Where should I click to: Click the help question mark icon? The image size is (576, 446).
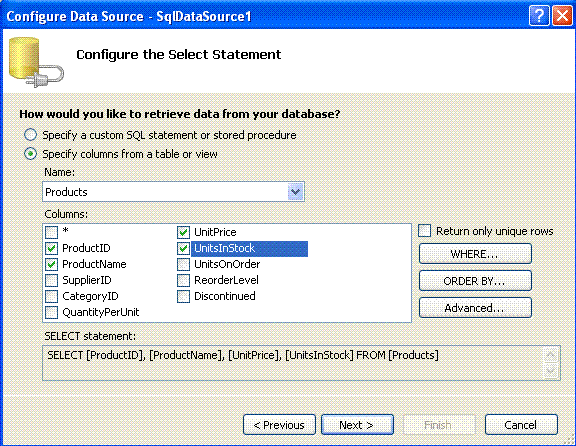539,16
